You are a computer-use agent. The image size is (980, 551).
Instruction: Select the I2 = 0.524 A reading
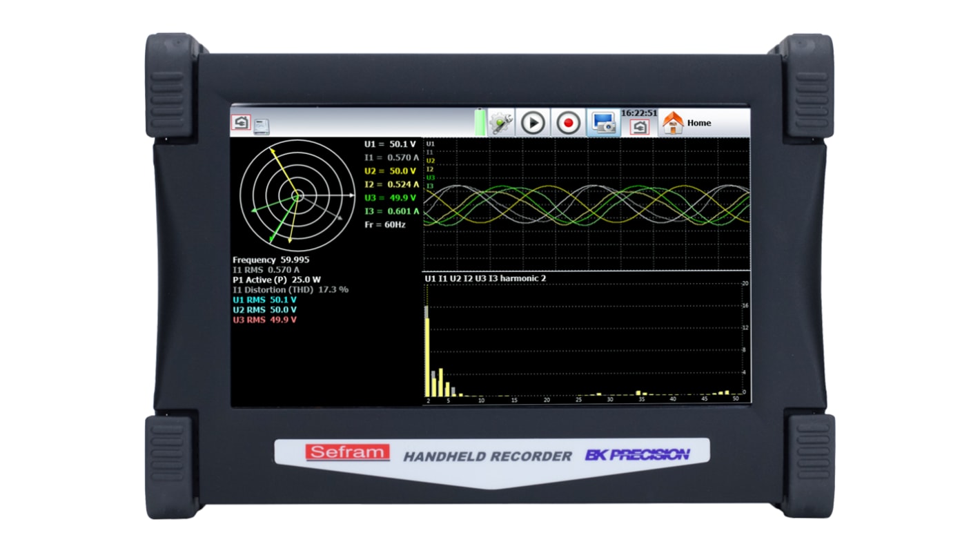(x=391, y=184)
